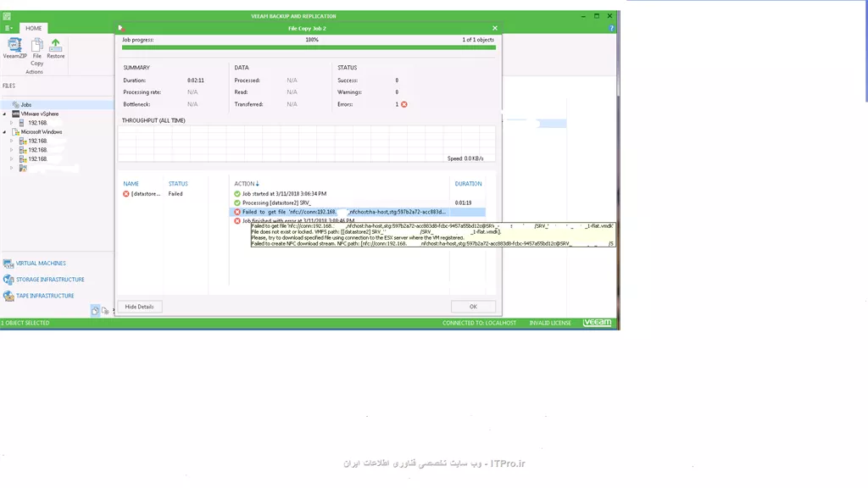Expand the host under VMware vSphere
The image size is (868, 488).
11,123
